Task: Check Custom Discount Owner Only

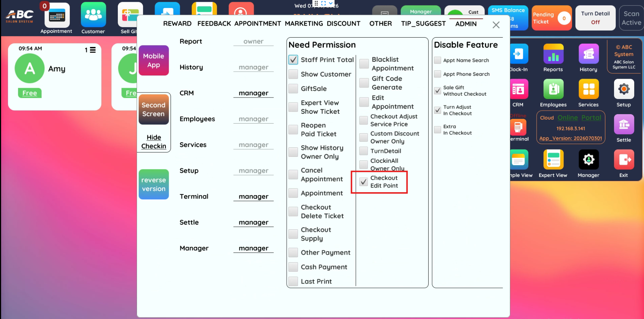Action: [364, 137]
